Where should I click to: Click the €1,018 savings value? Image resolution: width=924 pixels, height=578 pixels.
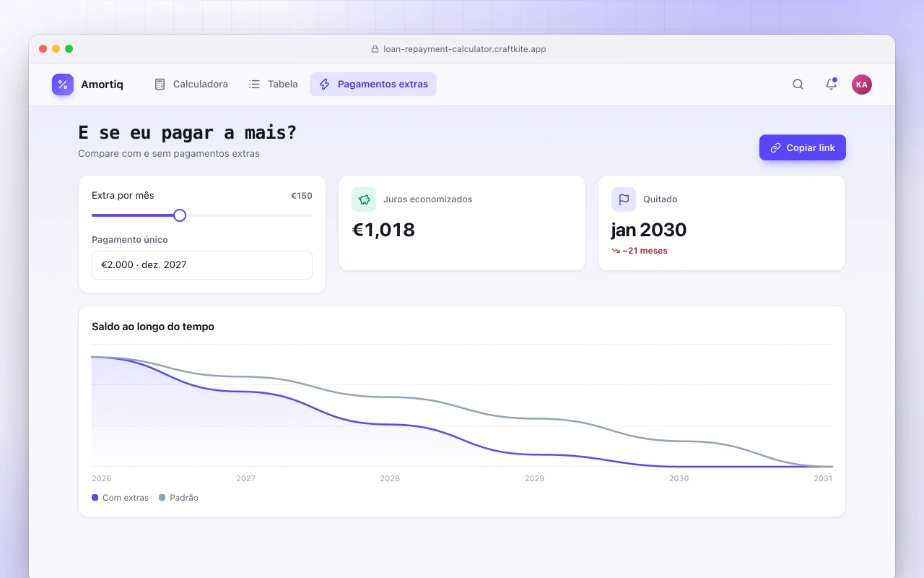[383, 230]
